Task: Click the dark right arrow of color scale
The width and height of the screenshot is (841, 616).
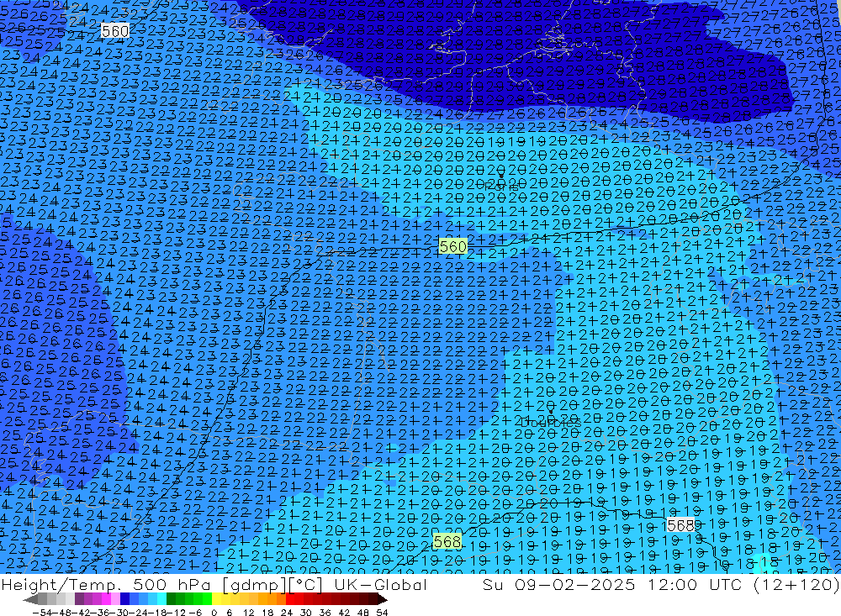Action: pyautogui.click(x=383, y=600)
